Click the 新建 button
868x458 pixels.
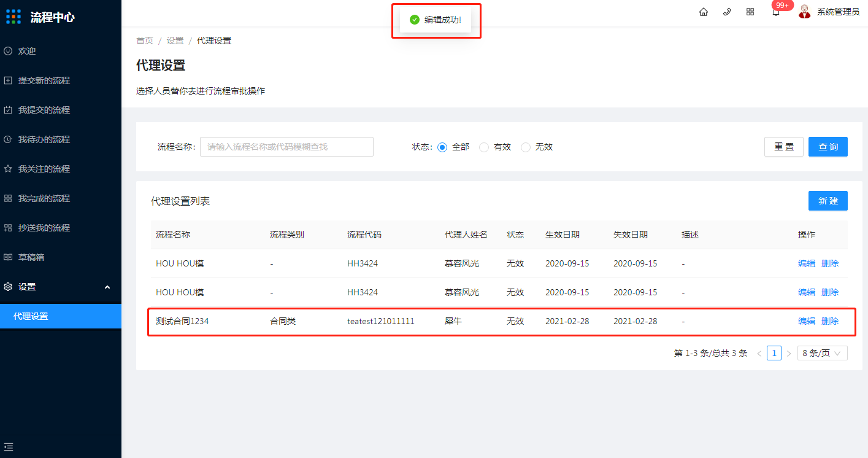tap(828, 201)
